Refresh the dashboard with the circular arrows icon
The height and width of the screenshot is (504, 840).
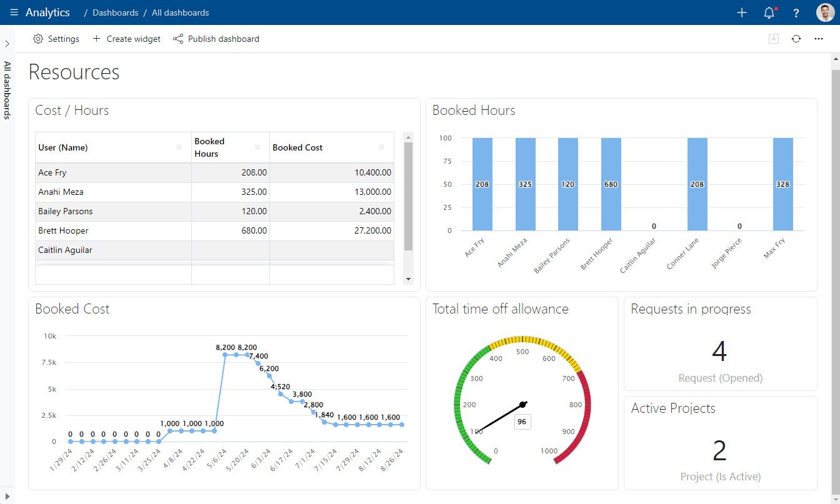point(796,39)
